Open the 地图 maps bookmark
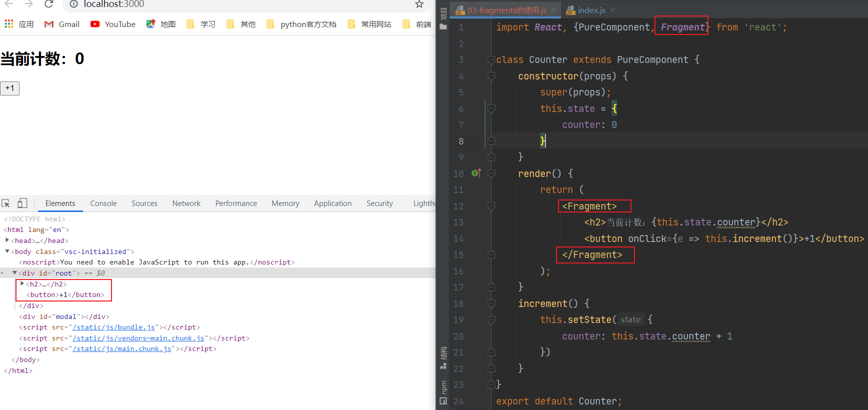868x410 pixels. (161, 24)
